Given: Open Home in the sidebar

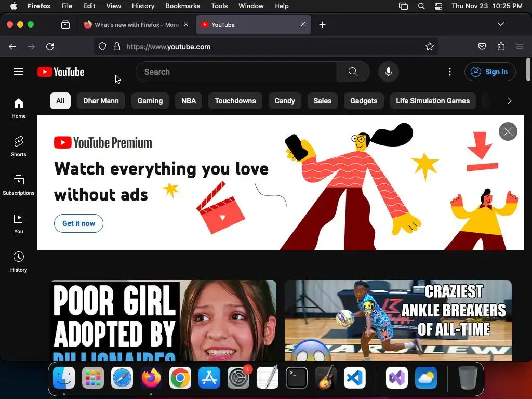Looking at the screenshot, I should pos(19,108).
